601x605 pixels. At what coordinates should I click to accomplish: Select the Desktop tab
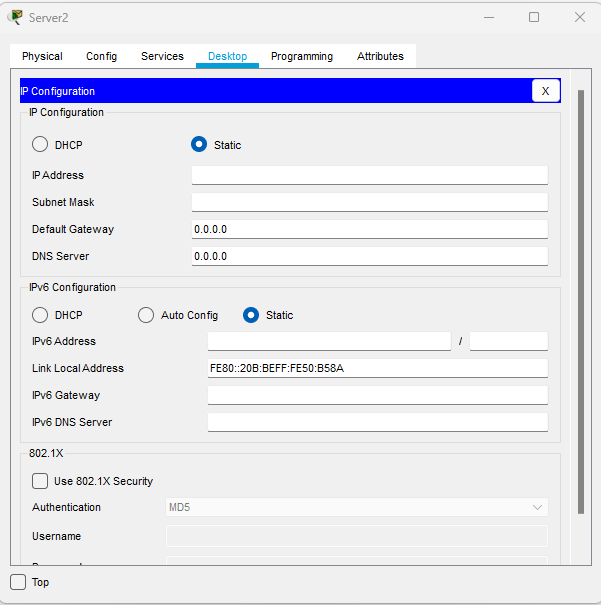coord(228,56)
